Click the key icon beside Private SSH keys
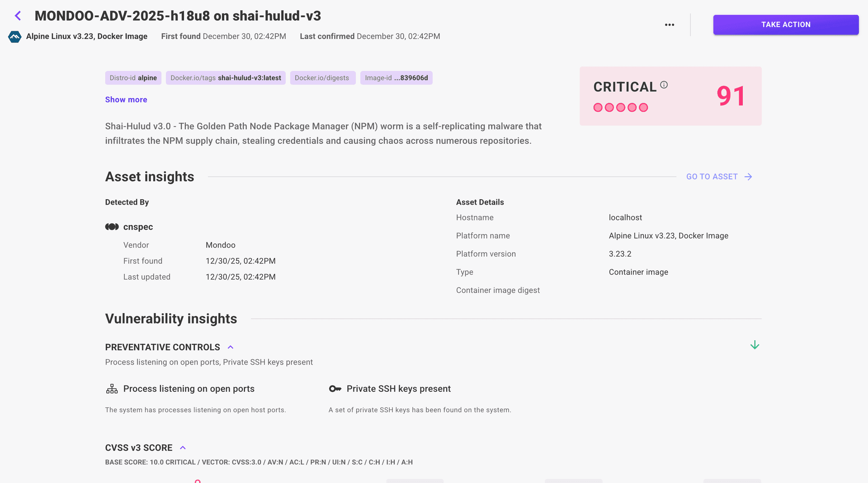868x483 pixels. click(335, 389)
